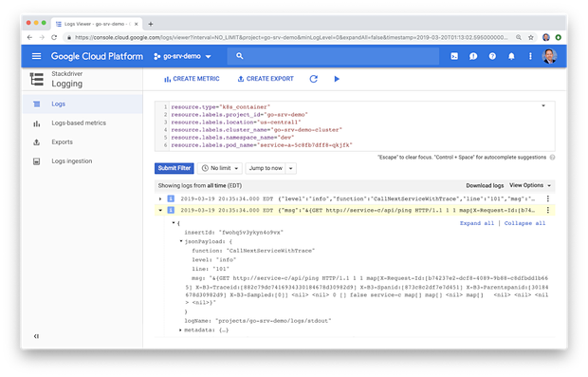Click browser back arrow

[x=29, y=37]
